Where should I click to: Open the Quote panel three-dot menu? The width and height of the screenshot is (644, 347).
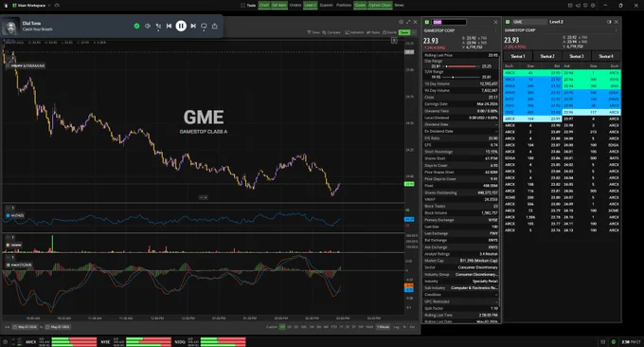[x=495, y=30]
